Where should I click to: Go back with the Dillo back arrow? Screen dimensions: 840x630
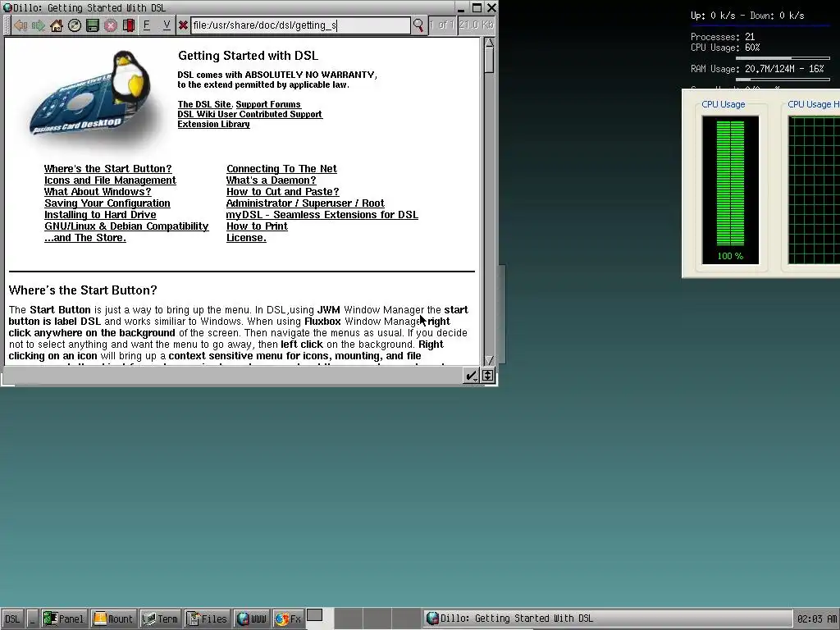coord(21,25)
